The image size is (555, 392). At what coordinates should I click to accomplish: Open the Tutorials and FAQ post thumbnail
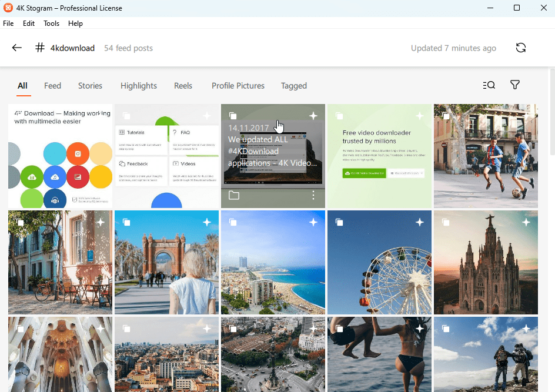pyautogui.click(x=167, y=156)
